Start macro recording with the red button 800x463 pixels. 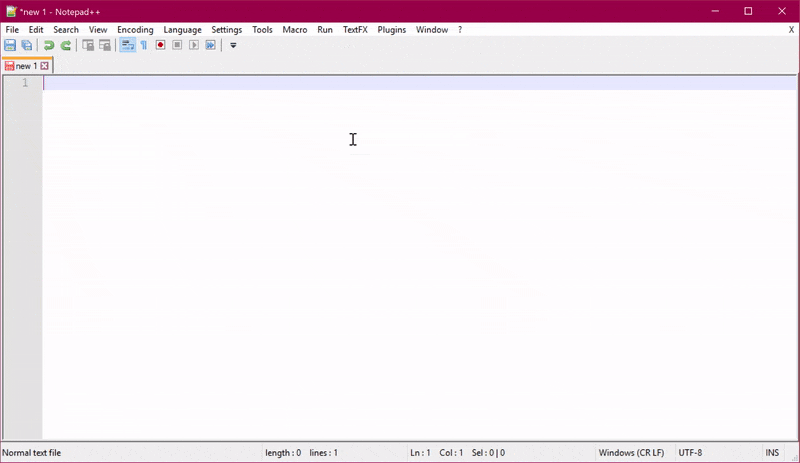coord(160,45)
